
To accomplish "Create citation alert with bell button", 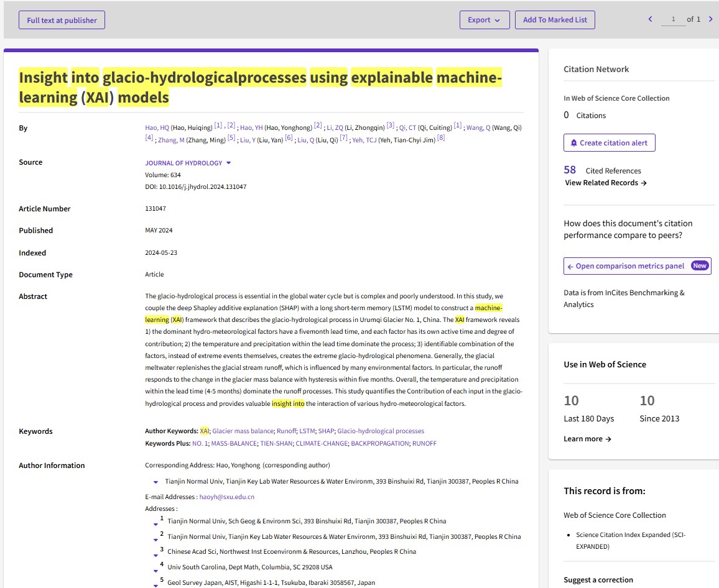I will tap(609, 142).
